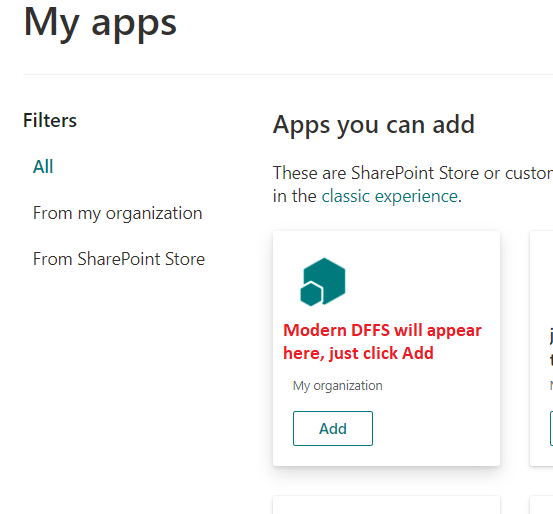Choose the From SharePoint Store filter
Image resolution: width=553 pixels, height=514 pixels.
(x=119, y=259)
